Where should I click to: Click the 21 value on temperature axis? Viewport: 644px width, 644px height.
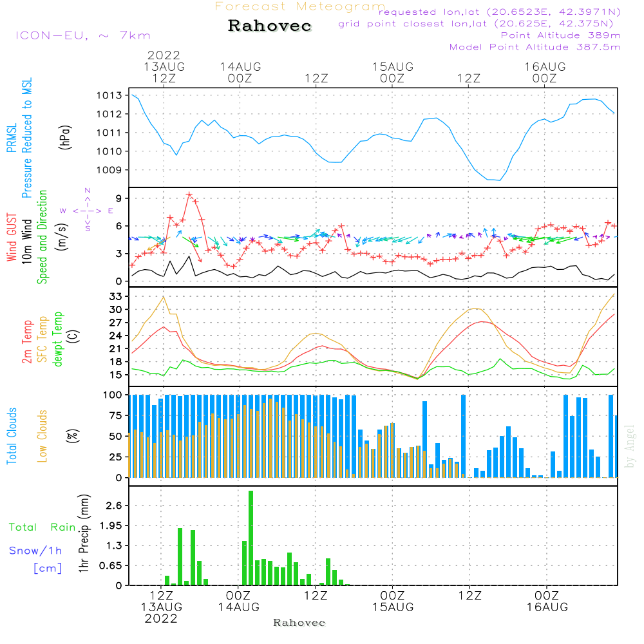tap(115, 348)
